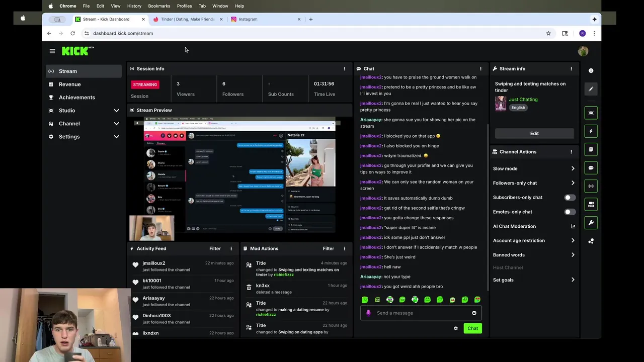Click the microphone icon in chat input
The height and width of the screenshot is (362, 644).
[368, 313]
